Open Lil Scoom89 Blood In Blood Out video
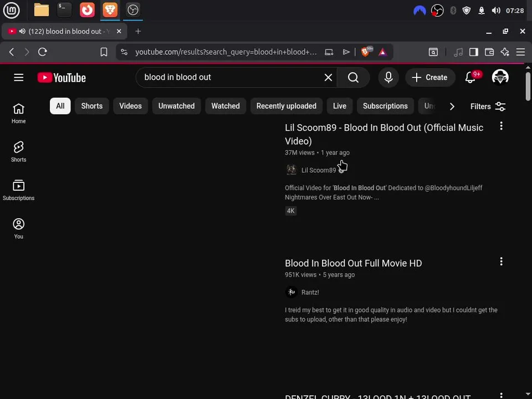Screen dimensions: 532x399 click(x=383, y=134)
